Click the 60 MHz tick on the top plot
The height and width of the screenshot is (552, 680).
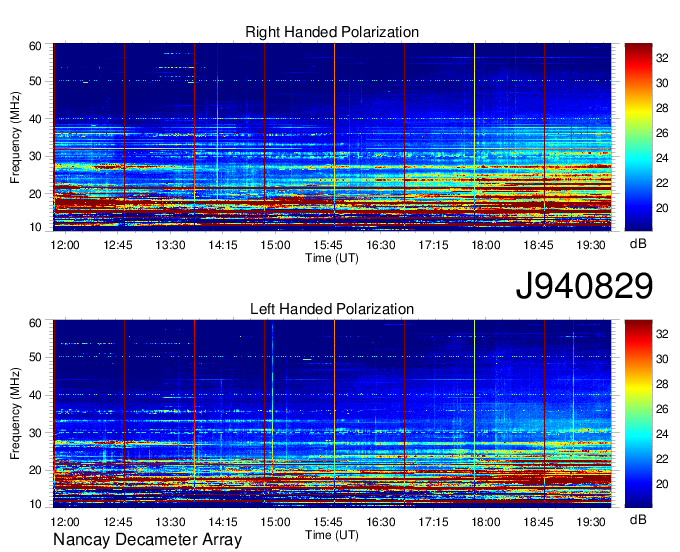pos(35,46)
